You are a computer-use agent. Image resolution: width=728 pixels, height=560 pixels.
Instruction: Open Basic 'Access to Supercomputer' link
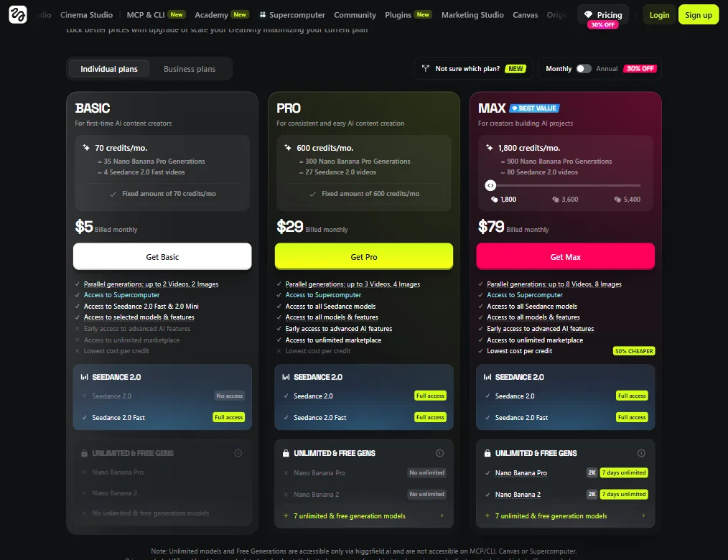click(121, 295)
